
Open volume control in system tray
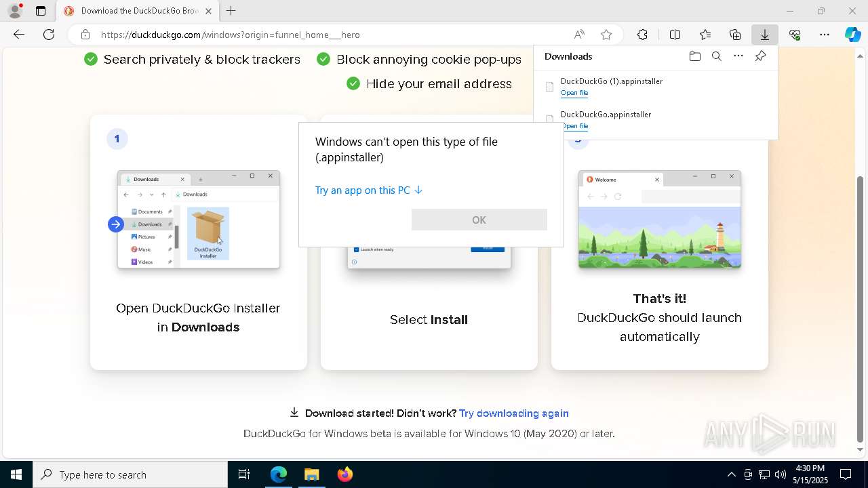781,474
